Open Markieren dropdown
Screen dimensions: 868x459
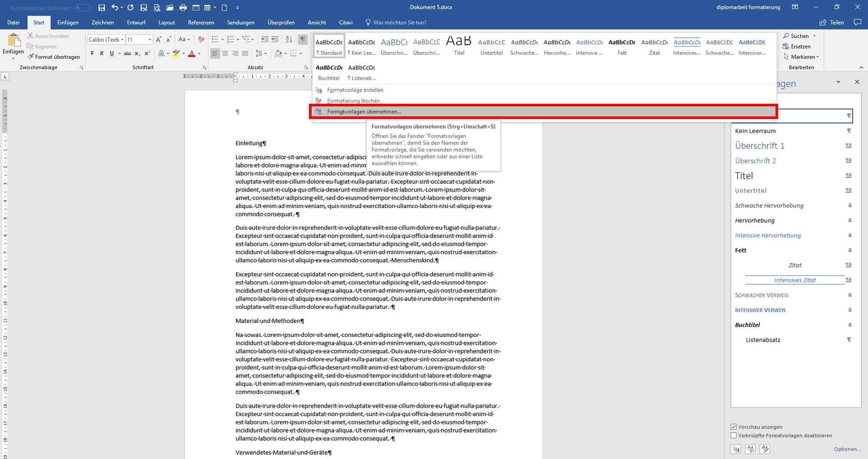802,57
